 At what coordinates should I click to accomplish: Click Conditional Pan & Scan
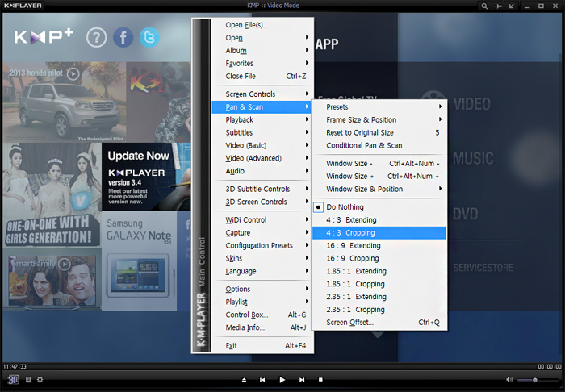[x=379, y=145]
